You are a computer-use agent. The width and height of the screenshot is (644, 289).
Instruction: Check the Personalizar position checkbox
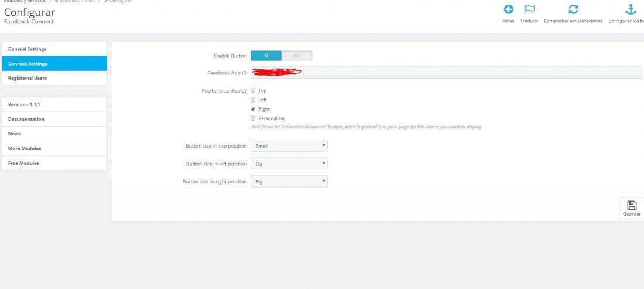pos(253,118)
